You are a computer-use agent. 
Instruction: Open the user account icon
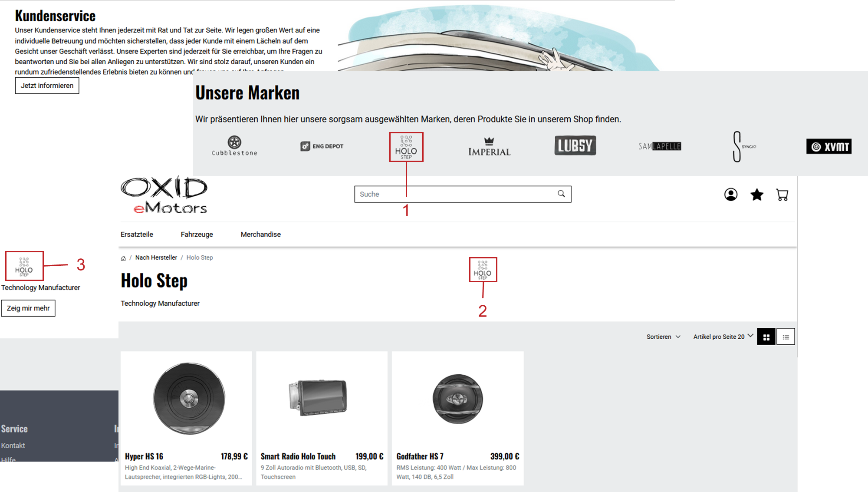731,195
